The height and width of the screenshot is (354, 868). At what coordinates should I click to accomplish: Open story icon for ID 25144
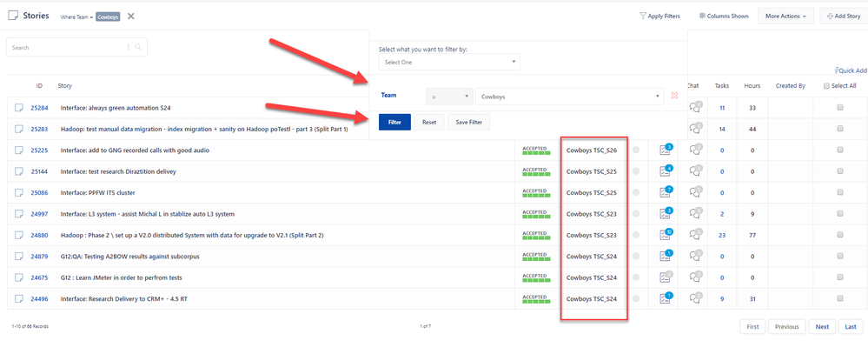pos(19,171)
